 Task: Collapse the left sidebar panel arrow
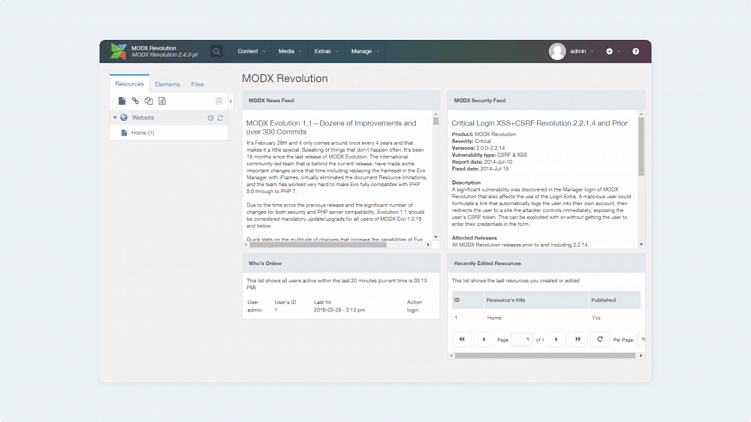(x=230, y=101)
